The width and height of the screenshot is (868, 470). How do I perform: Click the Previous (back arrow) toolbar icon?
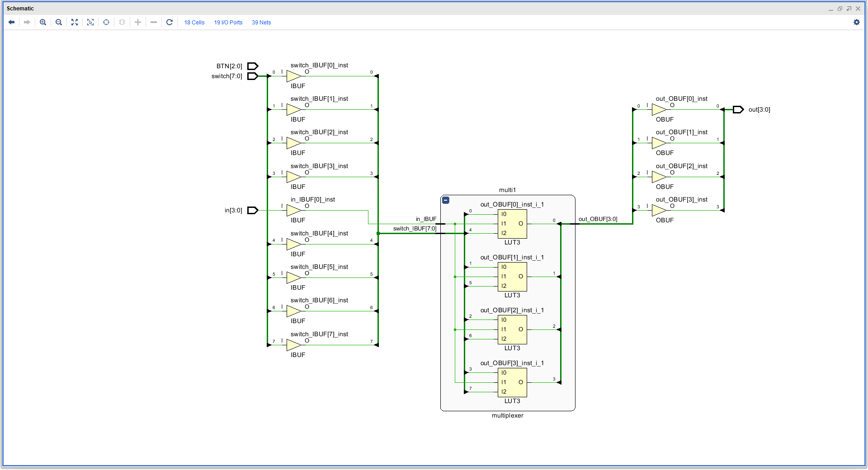tap(11, 22)
